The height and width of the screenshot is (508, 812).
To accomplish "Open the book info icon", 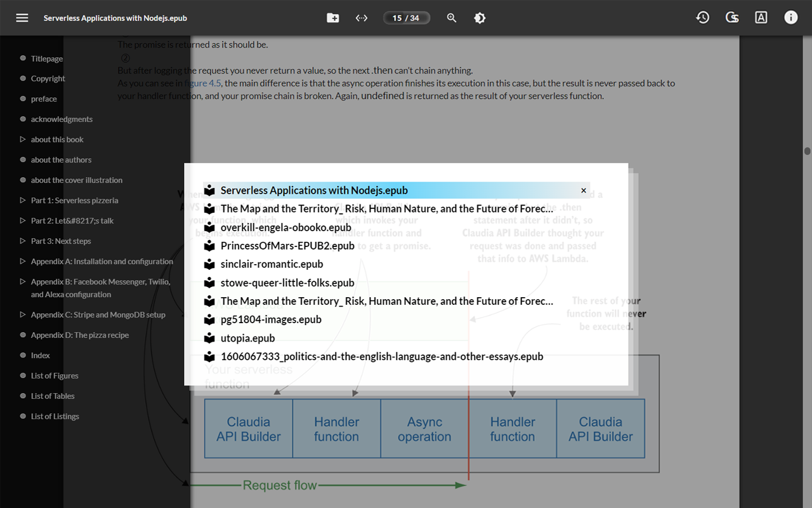I will point(790,18).
